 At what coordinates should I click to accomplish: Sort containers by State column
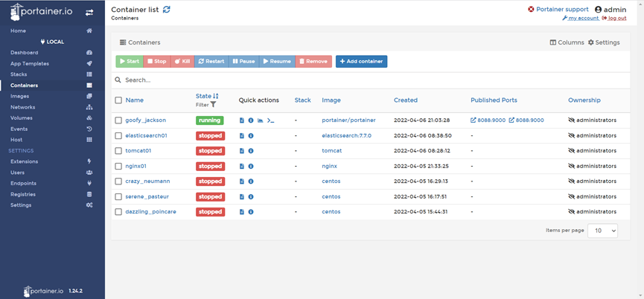tap(207, 96)
